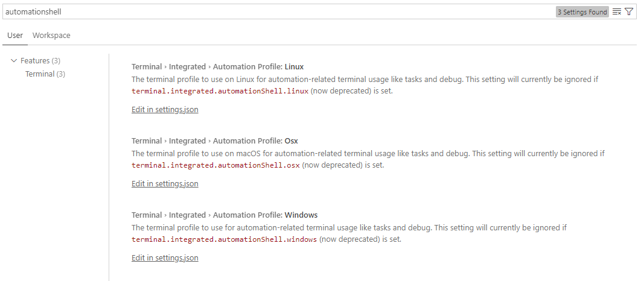644x281 pixels.
Task: Open the filter settings funnel icon
Action: click(x=629, y=12)
